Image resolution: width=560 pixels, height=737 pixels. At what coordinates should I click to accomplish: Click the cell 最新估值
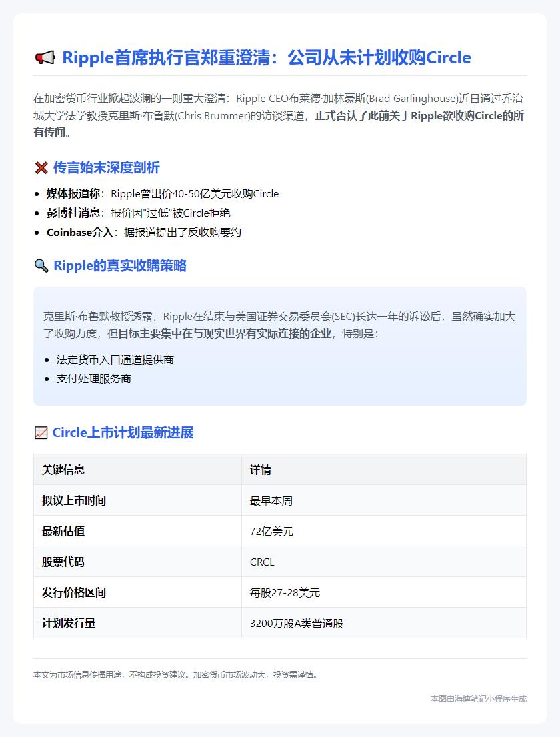pos(138,531)
